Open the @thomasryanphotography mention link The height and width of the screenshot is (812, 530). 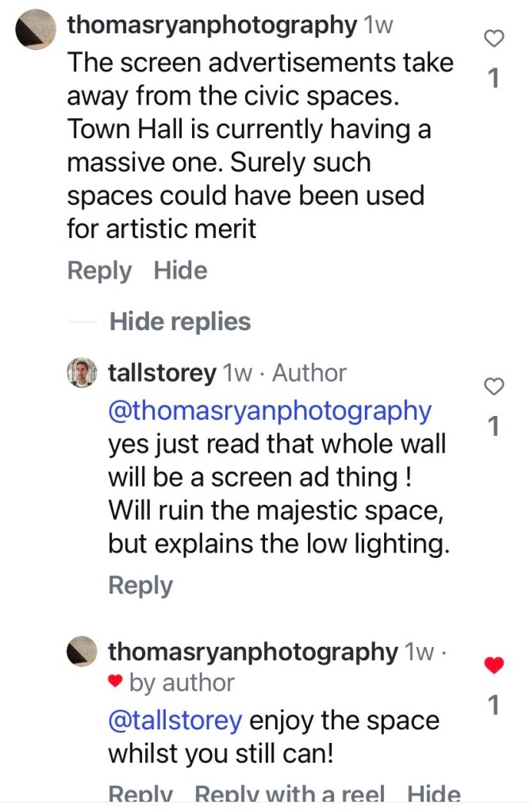pos(270,411)
